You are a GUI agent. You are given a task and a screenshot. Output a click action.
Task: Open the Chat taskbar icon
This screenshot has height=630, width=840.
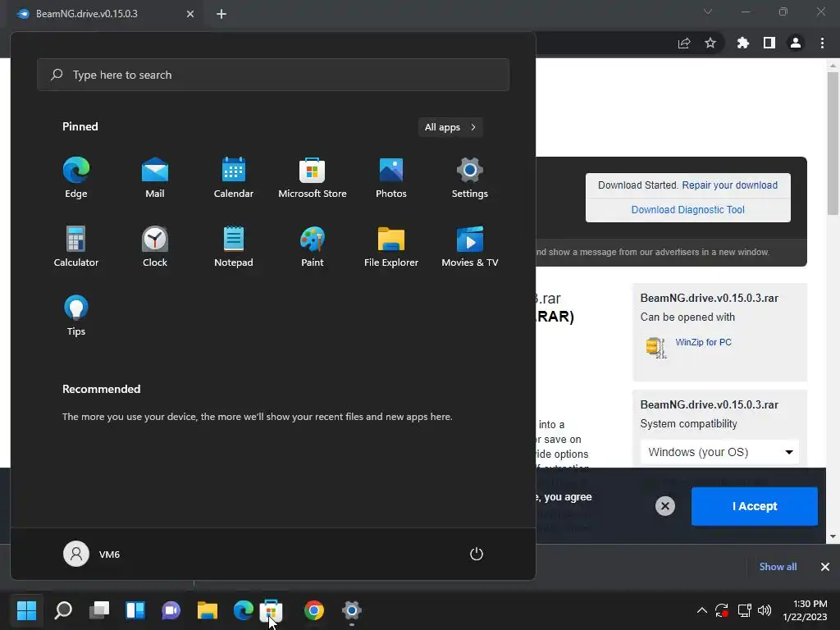coord(171,609)
